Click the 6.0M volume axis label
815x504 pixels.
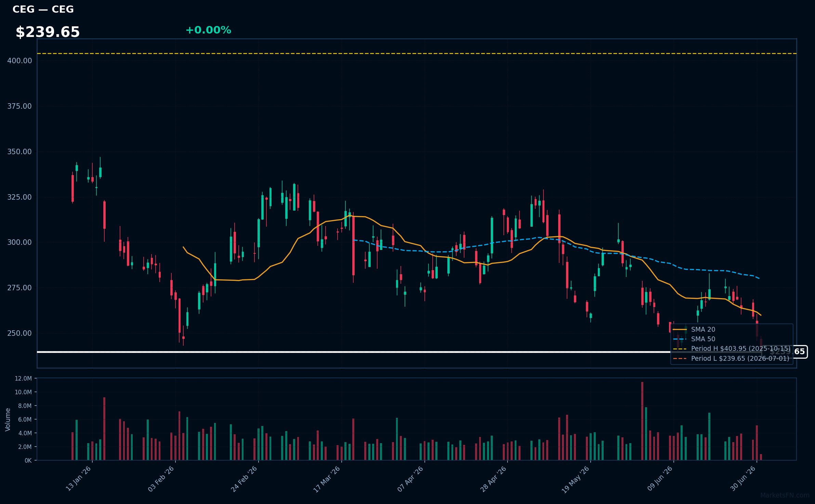click(x=25, y=420)
